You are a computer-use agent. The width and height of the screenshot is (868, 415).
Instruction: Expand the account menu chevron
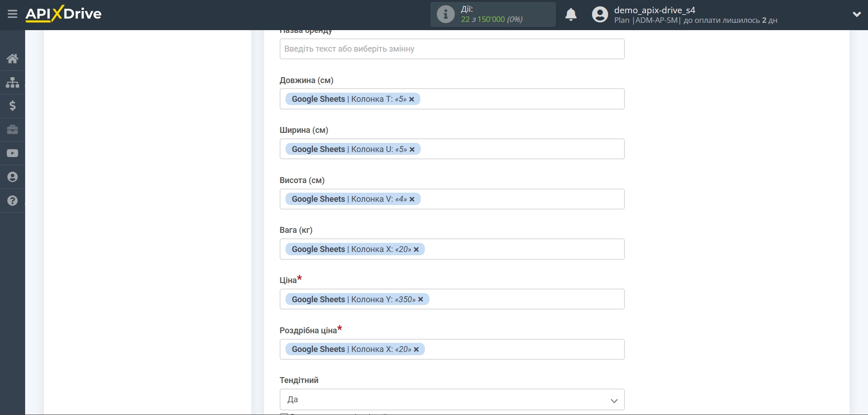click(x=857, y=14)
